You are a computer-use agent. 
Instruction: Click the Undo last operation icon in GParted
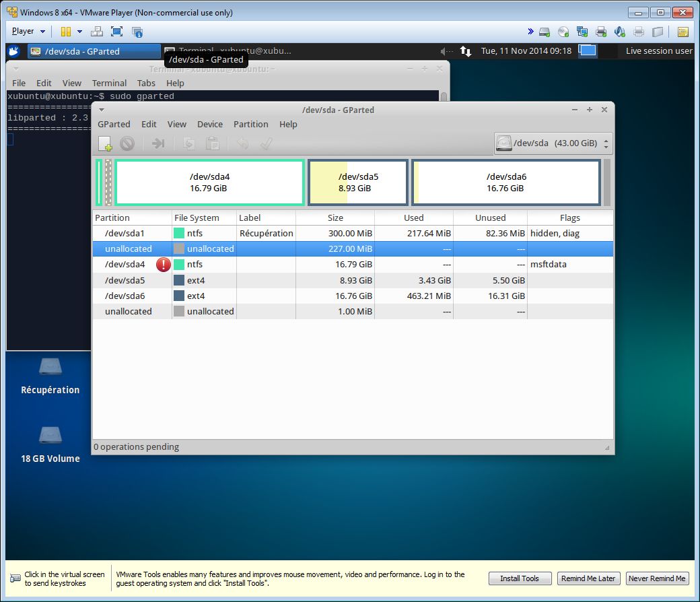pyautogui.click(x=243, y=143)
